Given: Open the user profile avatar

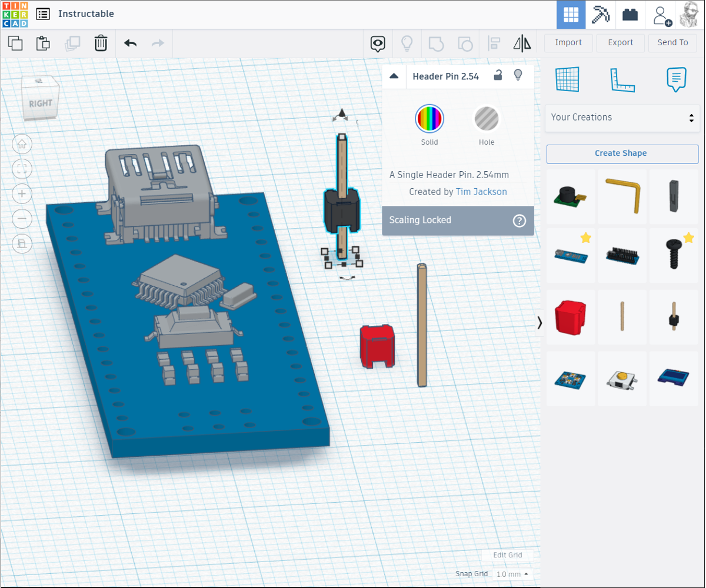Looking at the screenshot, I should (x=690, y=15).
